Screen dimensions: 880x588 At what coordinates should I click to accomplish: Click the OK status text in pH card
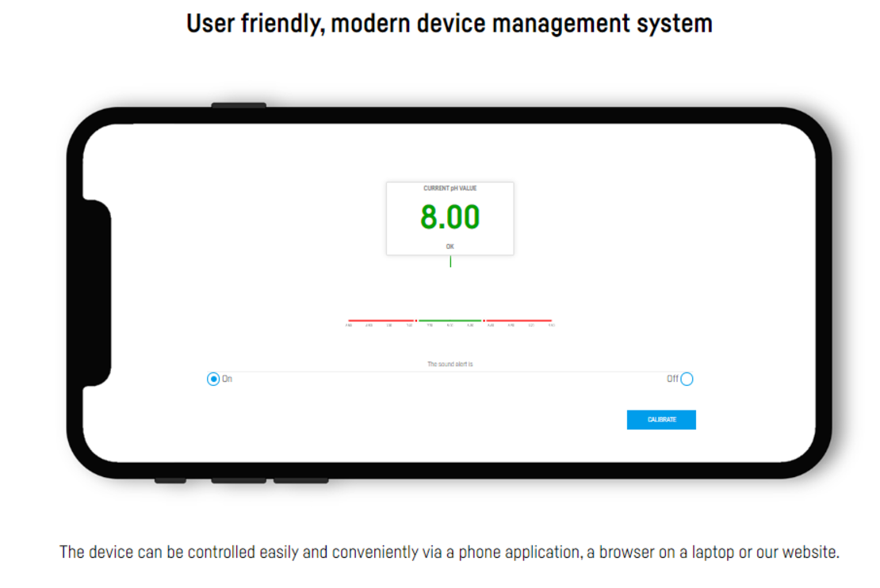[450, 246]
